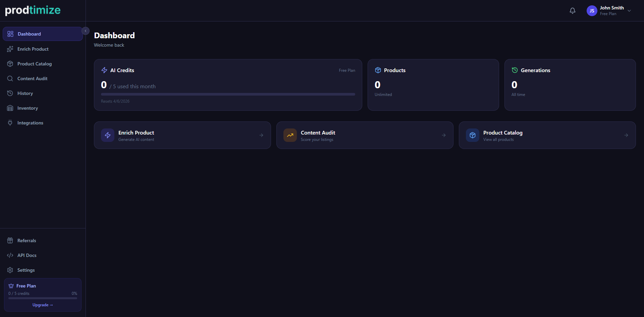644x317 pixels.
Task: Expand the Enrich Product card arrow
Action: click(x=261, y=135)
